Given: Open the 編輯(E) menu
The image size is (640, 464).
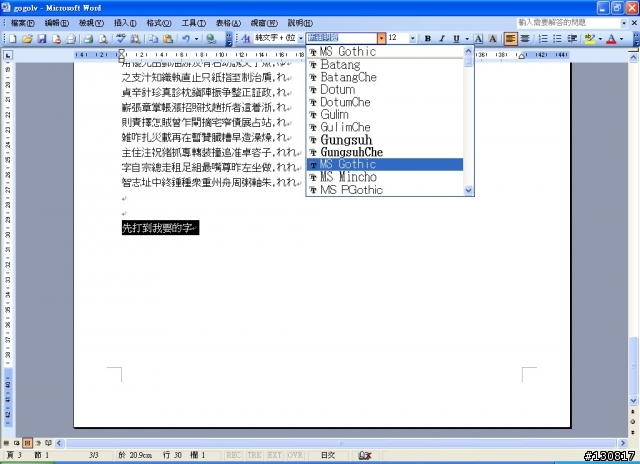Looking at the screenshot, I should pos(57,23).
